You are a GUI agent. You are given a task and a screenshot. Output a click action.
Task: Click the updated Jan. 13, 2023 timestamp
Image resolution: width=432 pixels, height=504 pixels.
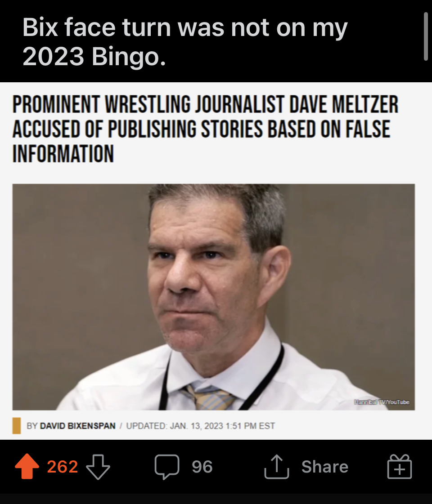coord(200,426)
